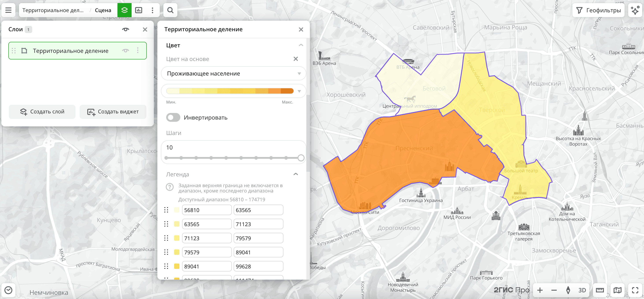644x299 pixels.
Task: Toggle visibility of all layers in the Слои header
Action: click(125, 30)
